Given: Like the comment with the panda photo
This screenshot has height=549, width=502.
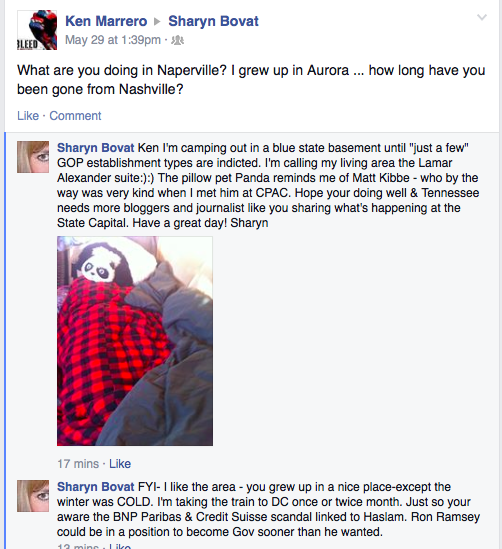Looking at the screenshot, I should click(120, 464).
